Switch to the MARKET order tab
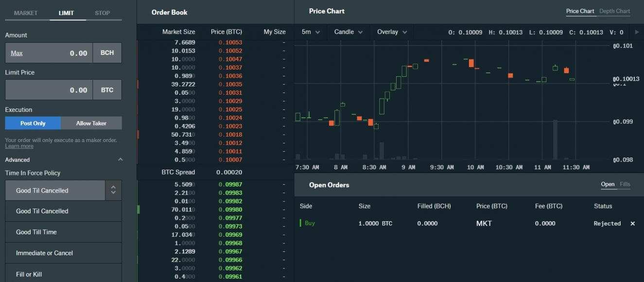This screenshot has height=282, width=644. click(x=26, y=13)
